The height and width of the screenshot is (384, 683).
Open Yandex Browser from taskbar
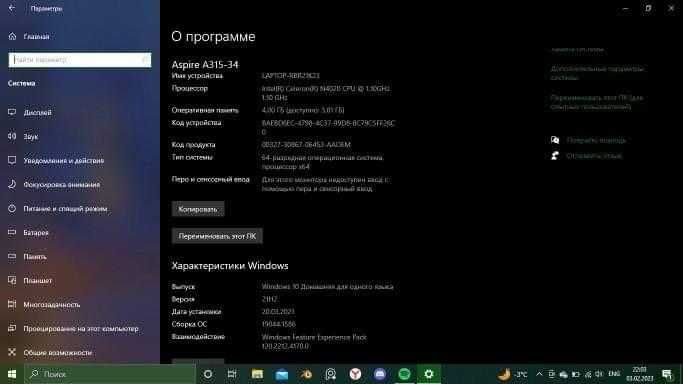point(355,374)
